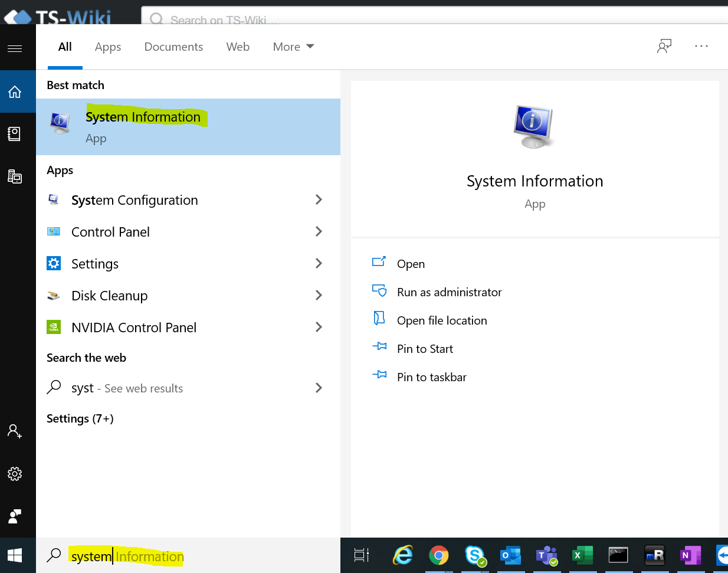Open Task View on the taskbar

point(361,555)
